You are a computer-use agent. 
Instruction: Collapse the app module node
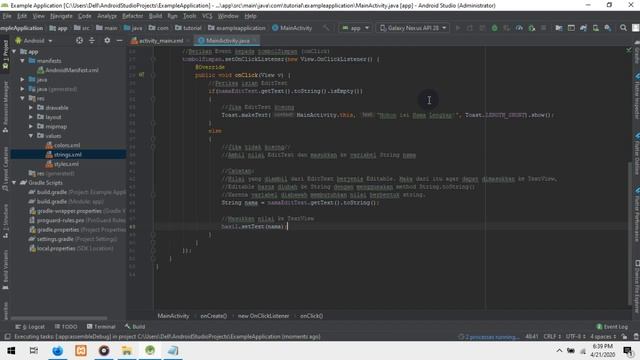pos(14,52)
